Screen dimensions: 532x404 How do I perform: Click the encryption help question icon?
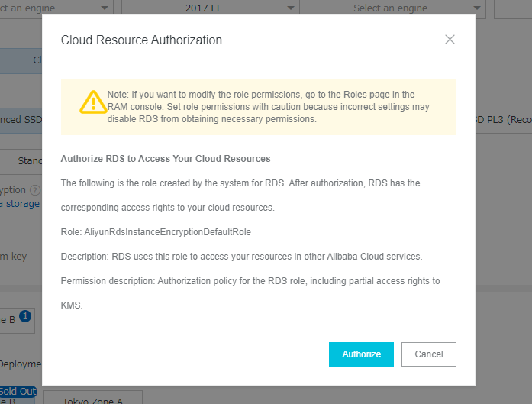tap(35, 190)
